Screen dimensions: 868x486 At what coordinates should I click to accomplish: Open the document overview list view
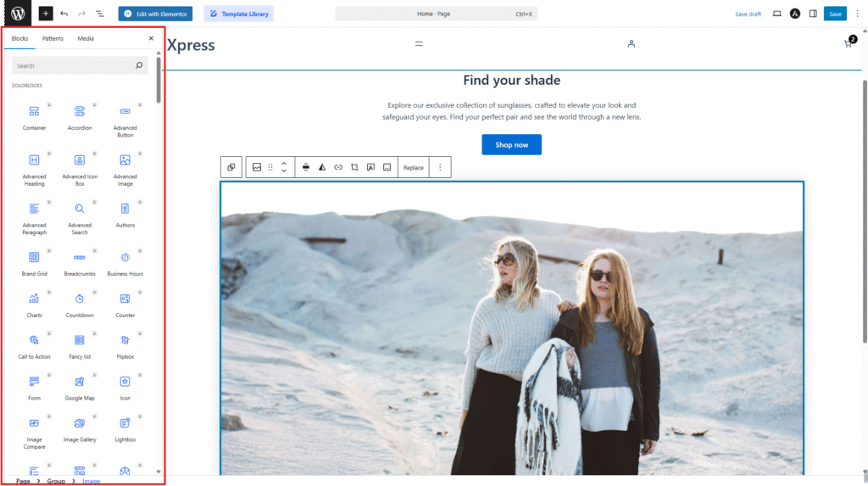pos(100,14)
